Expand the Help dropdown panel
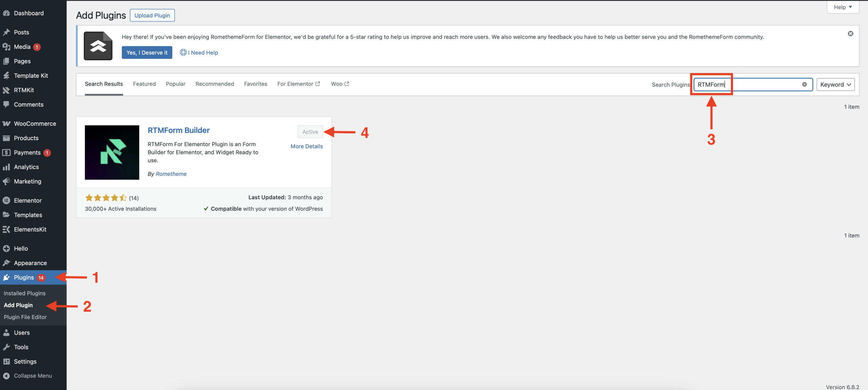This screenshot has height=390, width=868. point(843,7)
